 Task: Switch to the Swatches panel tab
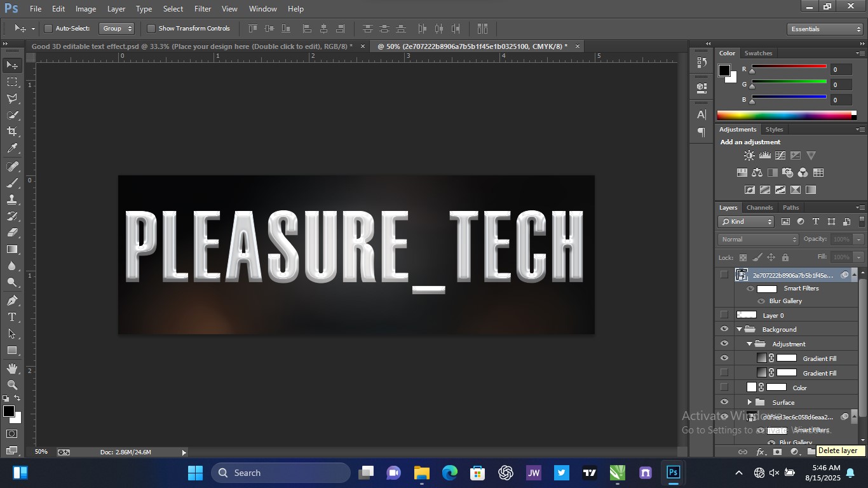[x=758, y=53]
